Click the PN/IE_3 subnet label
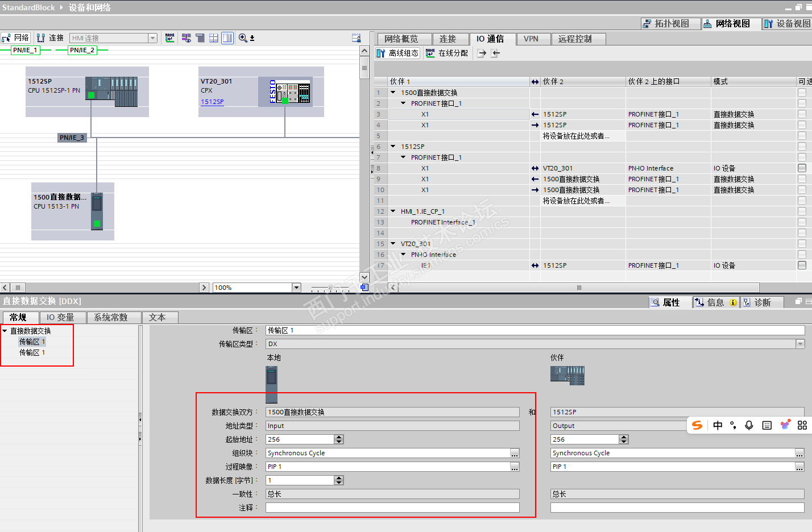The width and height of the screenshot is (812, 532). (72, 138)
